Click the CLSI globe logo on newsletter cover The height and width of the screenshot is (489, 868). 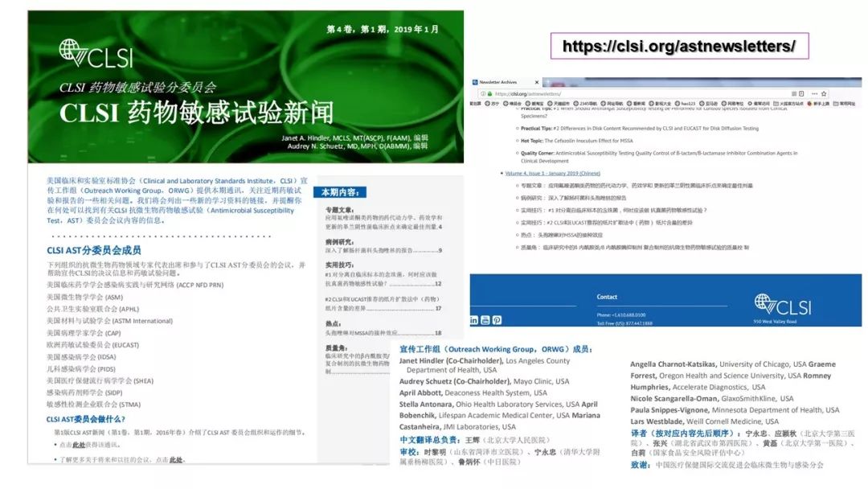coord(96,53)
